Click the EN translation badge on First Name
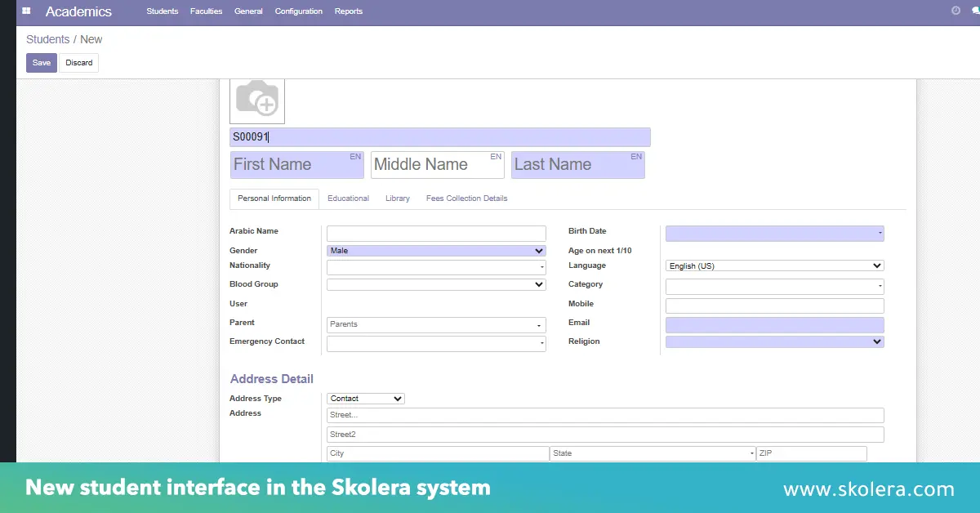The width and height of the screenshot is (980, 513). [x=354, y=155]
